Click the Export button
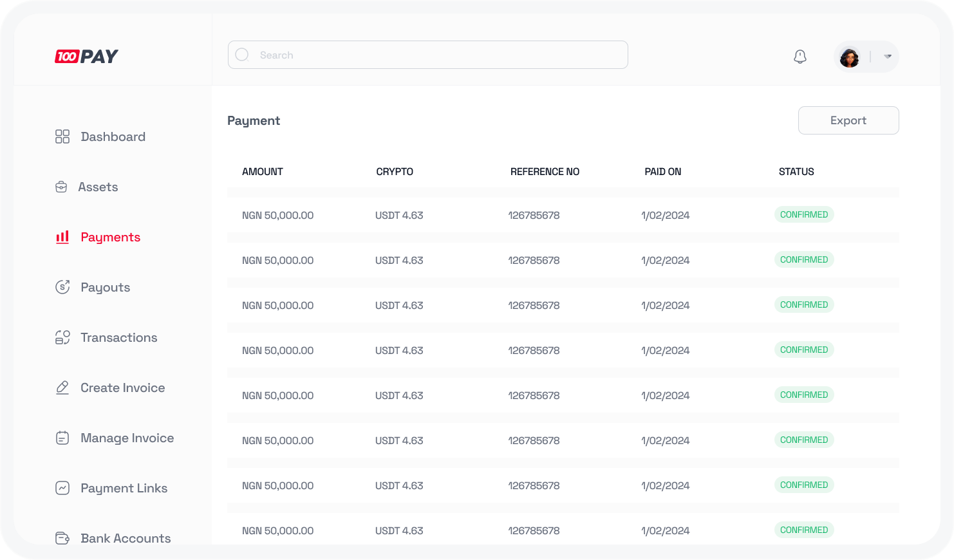The height and width of the screenshot is (560, 954). tap(848, 120)
